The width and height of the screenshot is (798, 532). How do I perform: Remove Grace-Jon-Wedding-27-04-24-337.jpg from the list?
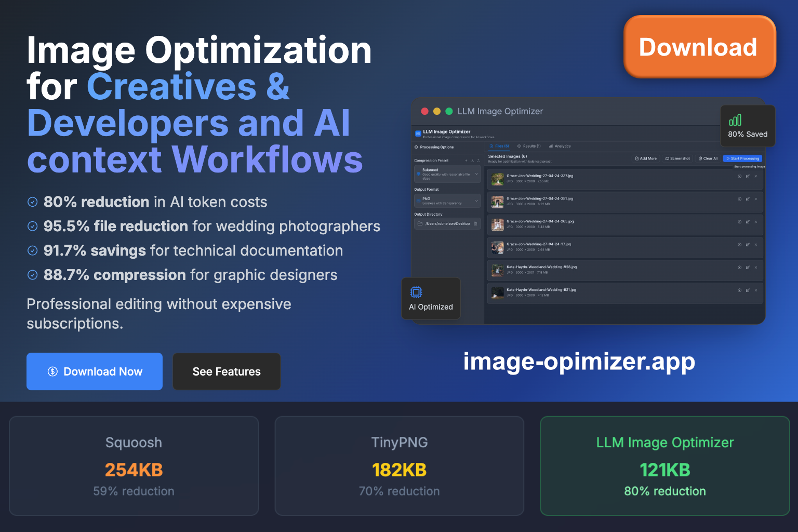click(x=756, y=176)
